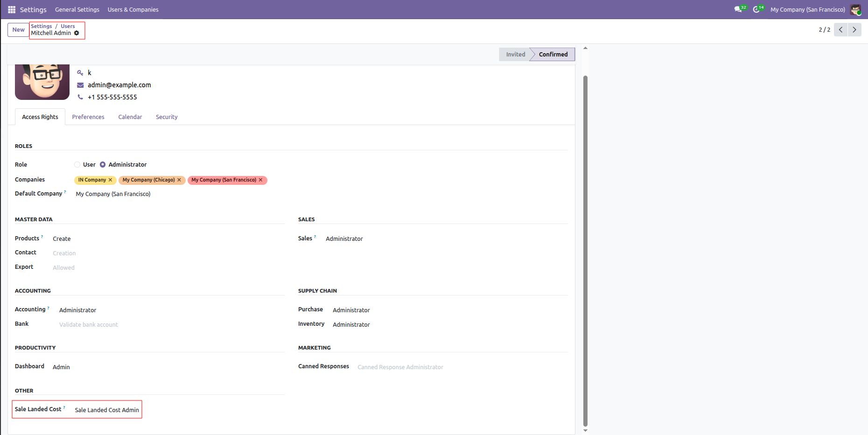Click the Accounting help question mark

49,308
